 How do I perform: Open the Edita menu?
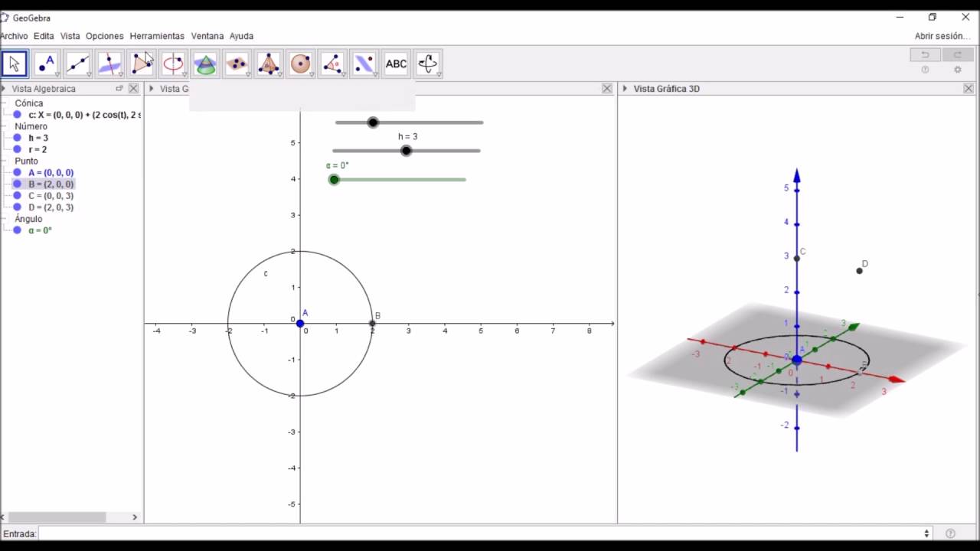point(44,36)
